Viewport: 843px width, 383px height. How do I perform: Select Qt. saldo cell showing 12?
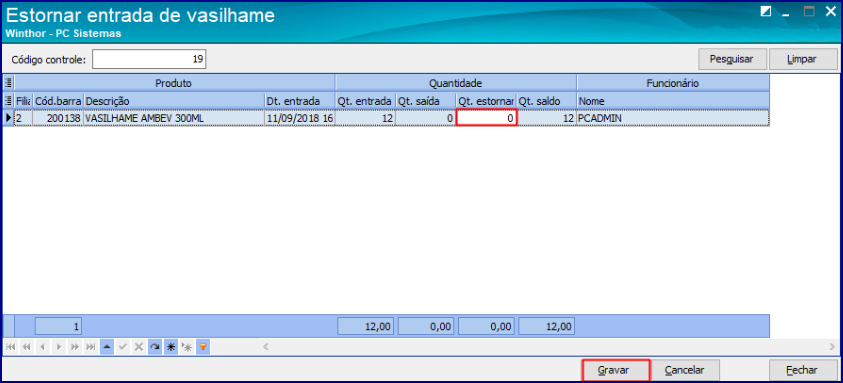pos(547,118)
